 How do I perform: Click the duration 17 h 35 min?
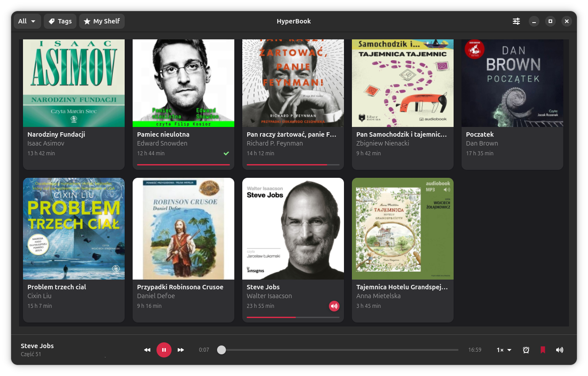[x=480, y=153]
